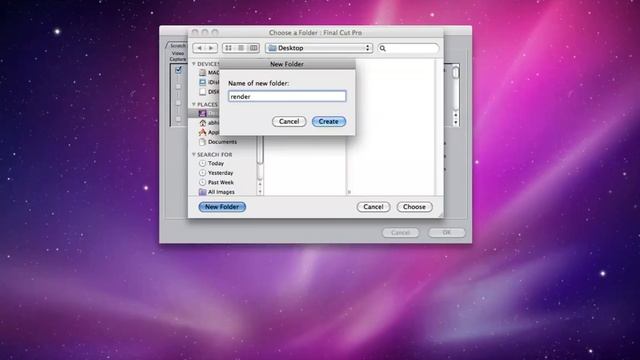Screen dimensions: 640x360
Task: Click the magnifier icon in search field
Action: pyautogui.click(x=382, y=48)
